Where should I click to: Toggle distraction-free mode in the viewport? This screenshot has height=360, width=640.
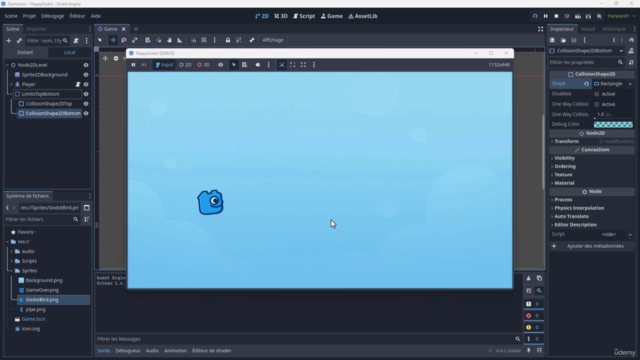[540, 29]
